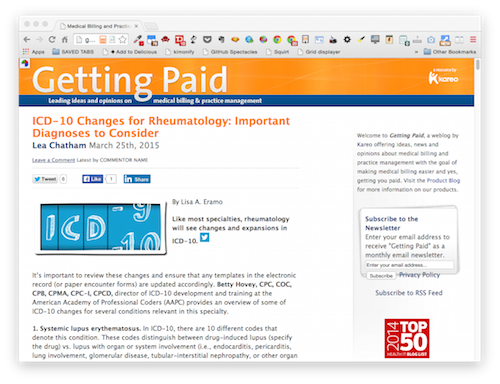Show hidden bookmarks via the overflow chevron

pyautogui.click(x=416, y=52)
